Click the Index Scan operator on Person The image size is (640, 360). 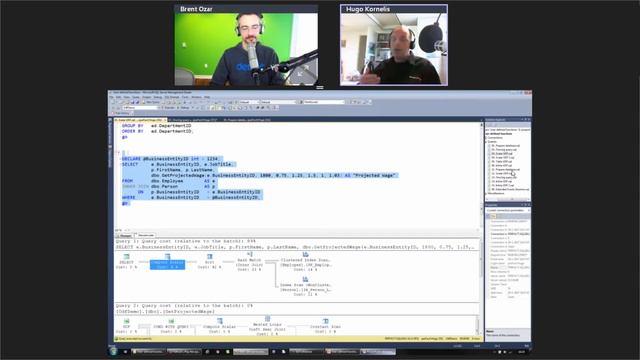[305, 287]
